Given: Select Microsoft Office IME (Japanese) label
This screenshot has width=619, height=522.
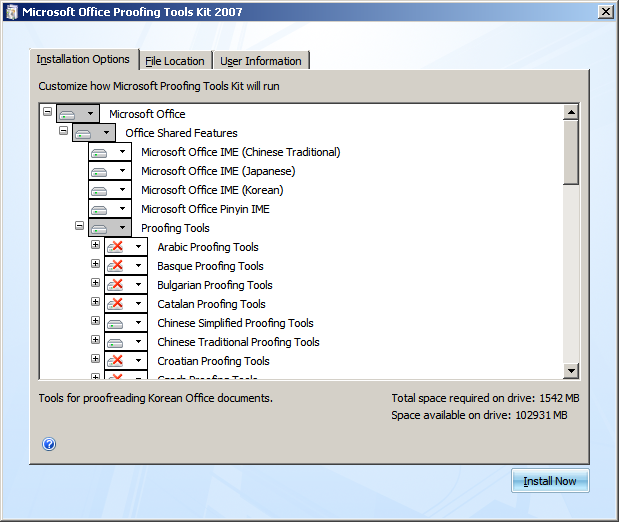Looking at the screenshot, I should point(218,171).
